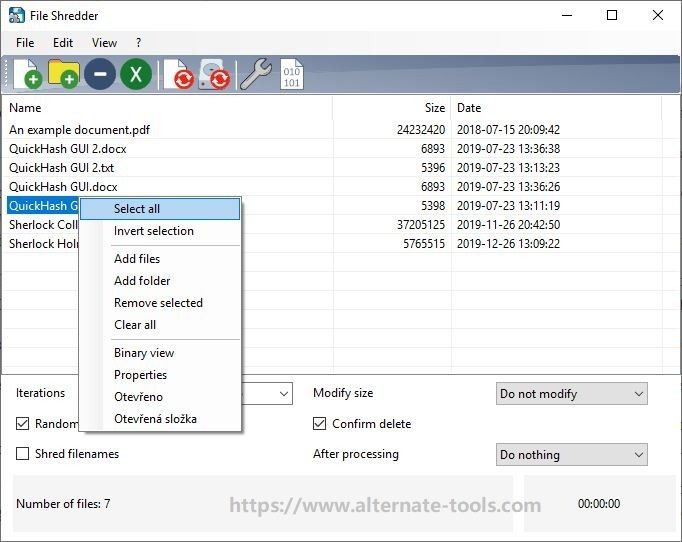Click the Add folder toolbar icon
Image resolution: width=682 pixels, height=542 pixels.
pos(64,74)
